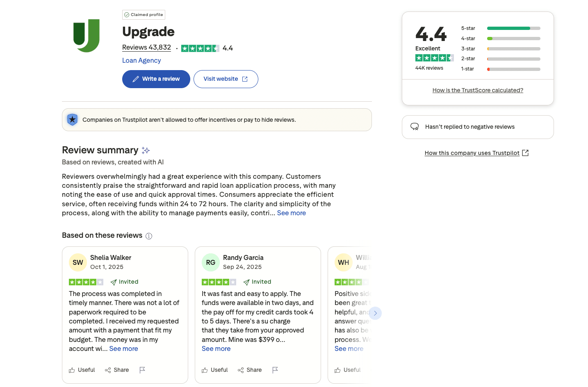Click the info icon next to Based on these reviews
Image resolution: width=588 pixels, height=387 pixels.
pyautogui.click(x=148, y=236)
